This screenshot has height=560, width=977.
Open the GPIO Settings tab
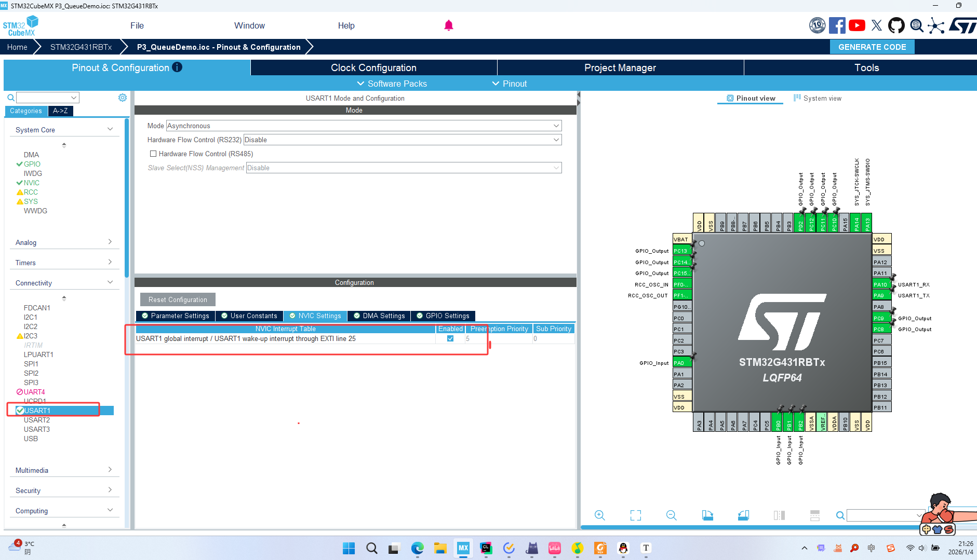coord(443,316)
